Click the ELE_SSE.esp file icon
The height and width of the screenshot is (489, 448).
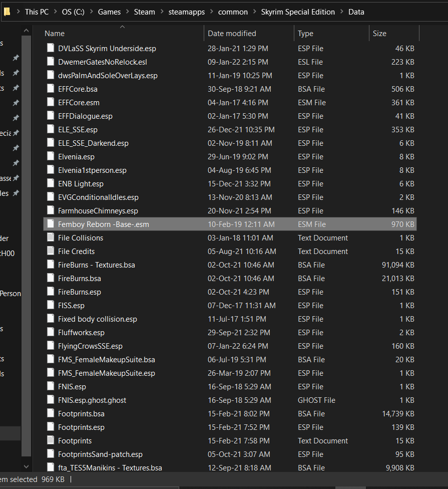coord(51,129)
